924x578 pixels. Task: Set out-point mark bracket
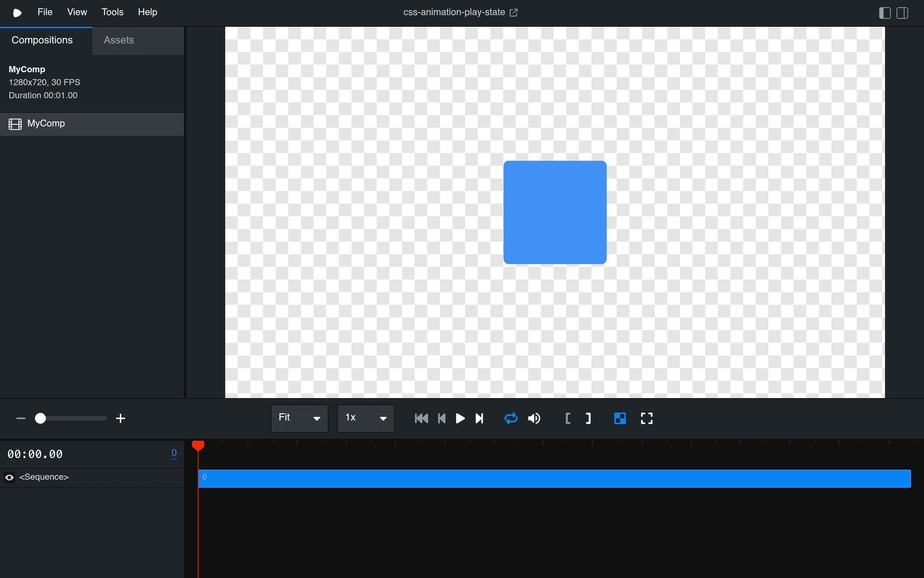pos(588,418)
